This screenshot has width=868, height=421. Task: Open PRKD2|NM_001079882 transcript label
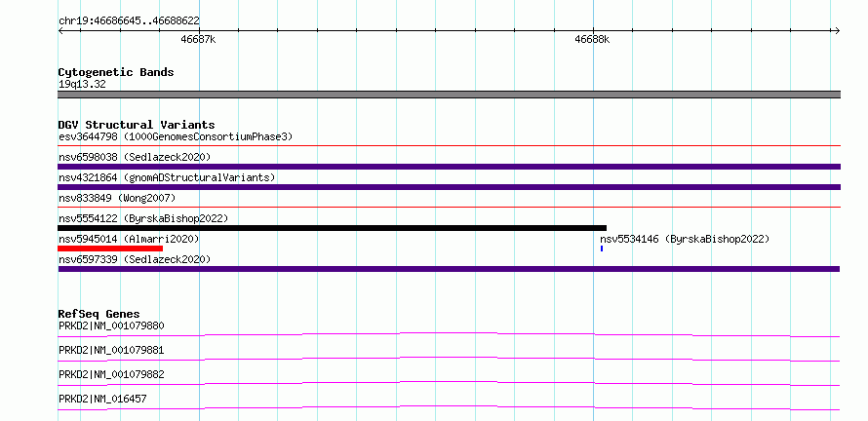[111, 375]
